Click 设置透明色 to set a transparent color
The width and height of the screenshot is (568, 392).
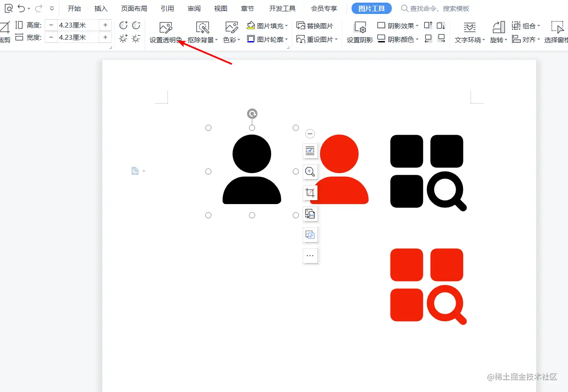click(x=166, y=33)
